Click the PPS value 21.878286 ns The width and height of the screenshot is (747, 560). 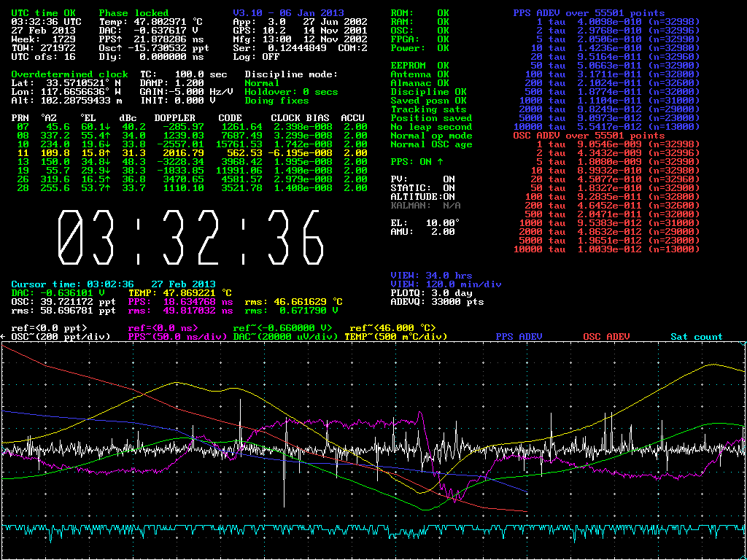(168, 39)
